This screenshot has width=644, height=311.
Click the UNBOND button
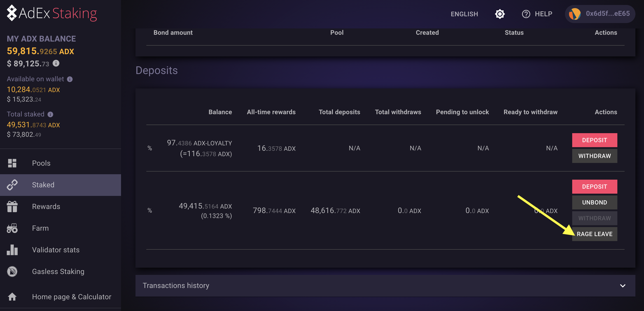[594, 202]
